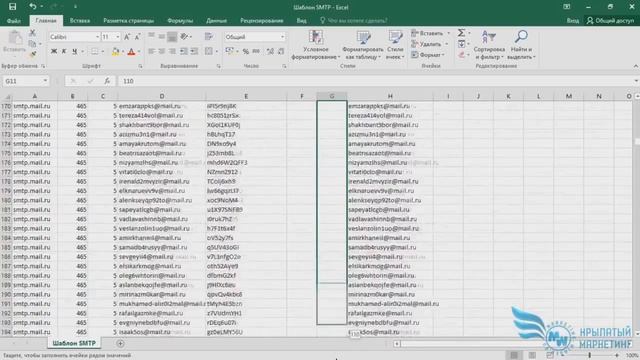
Task: Expand the Шрифт group dialog launcher
Action: [x=140, y=66]
